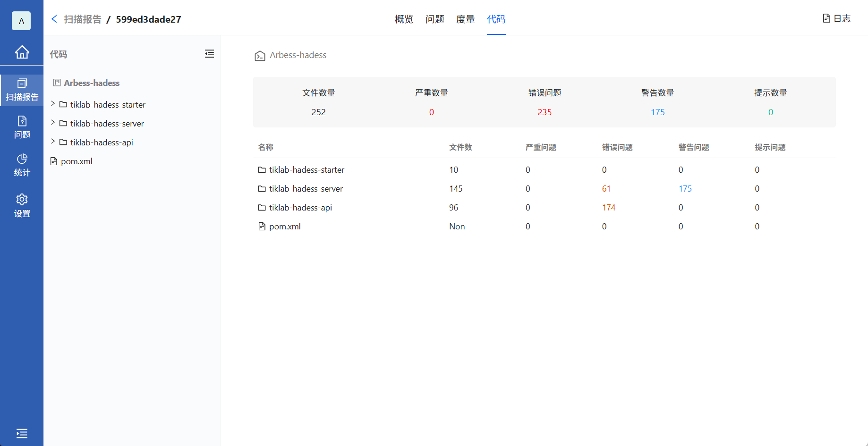Select the 扫描报告 icon in the sidebar

tap(22, 90)
